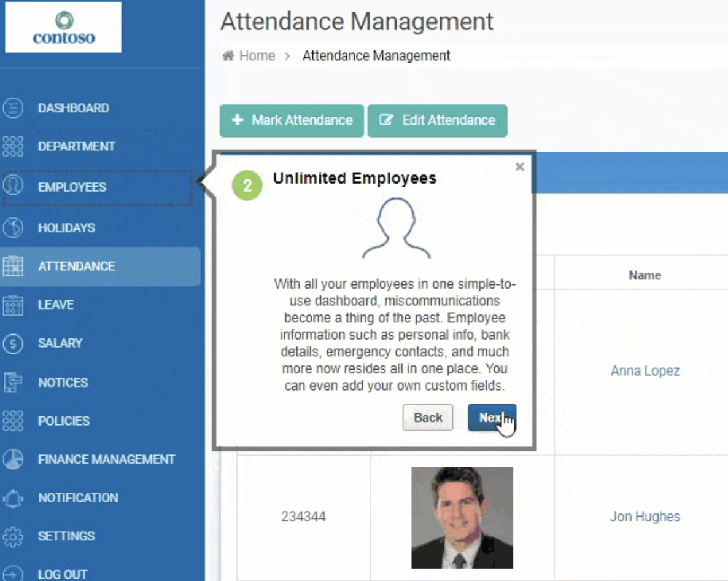Click the Settings gear icon
This screenshot has width=728, height=581.
click(13, 536)
